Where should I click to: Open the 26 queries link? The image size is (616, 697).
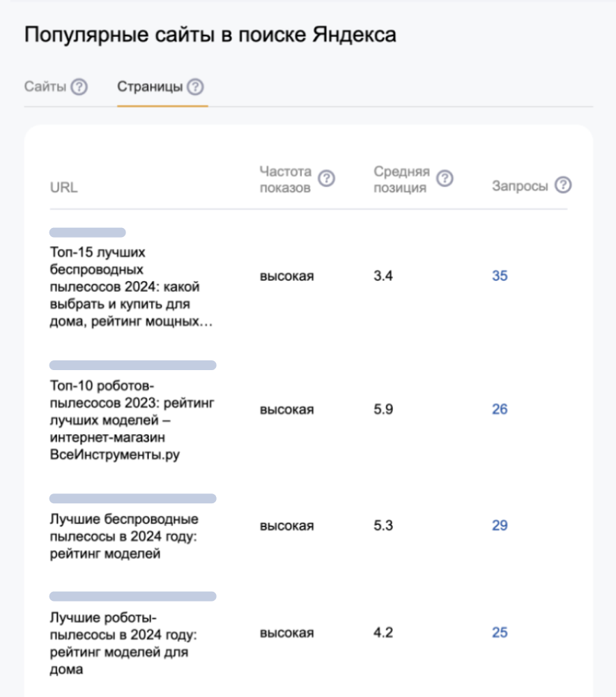coord(500,409)
